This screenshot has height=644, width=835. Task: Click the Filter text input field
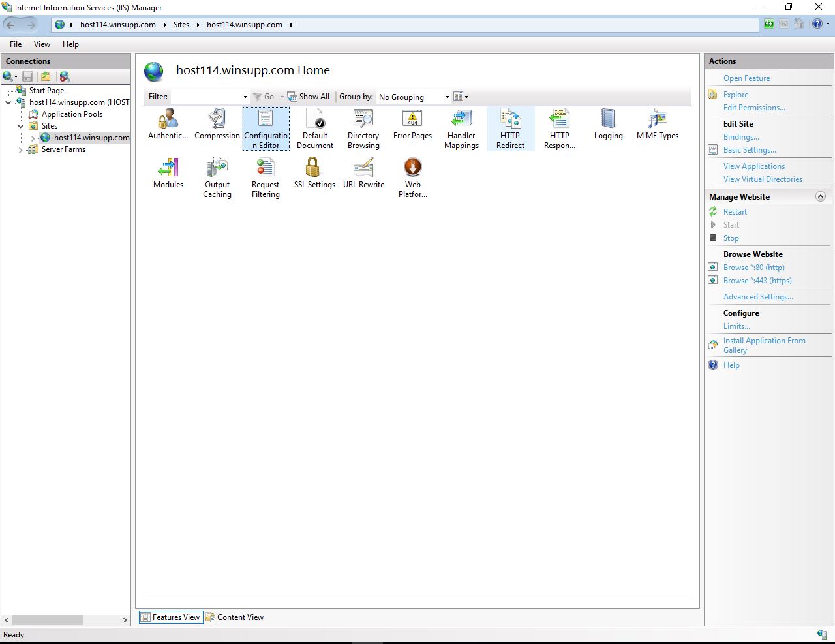click(x=206, y=97)
